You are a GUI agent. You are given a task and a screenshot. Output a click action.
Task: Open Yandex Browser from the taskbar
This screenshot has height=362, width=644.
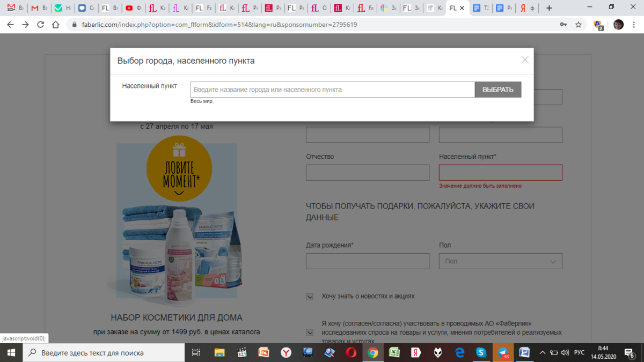point(286,352)
